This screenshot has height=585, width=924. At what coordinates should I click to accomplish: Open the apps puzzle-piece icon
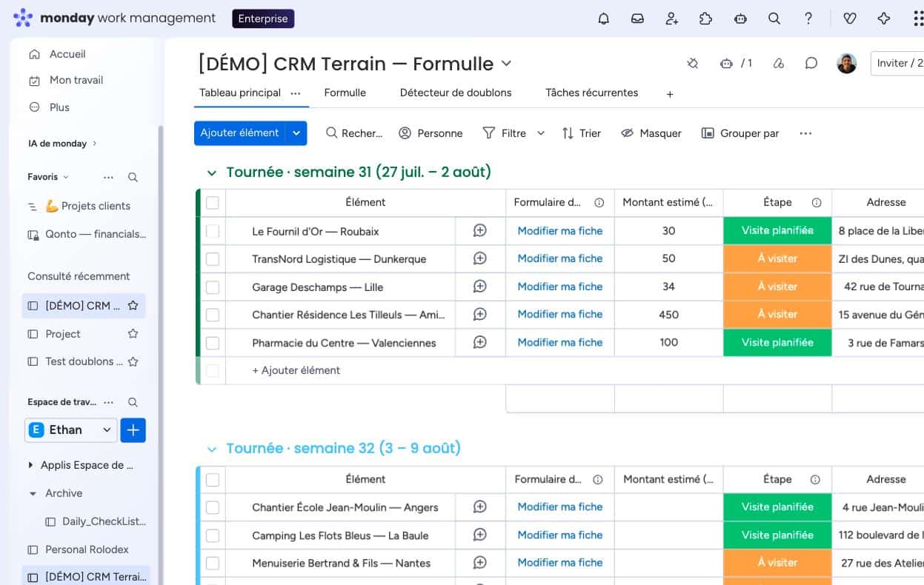click(705, 19)
